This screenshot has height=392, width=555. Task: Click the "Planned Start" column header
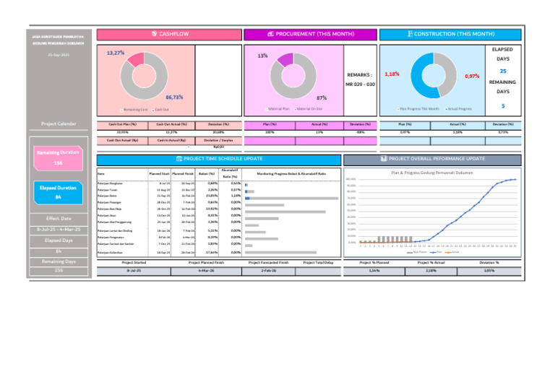point(159,174)
